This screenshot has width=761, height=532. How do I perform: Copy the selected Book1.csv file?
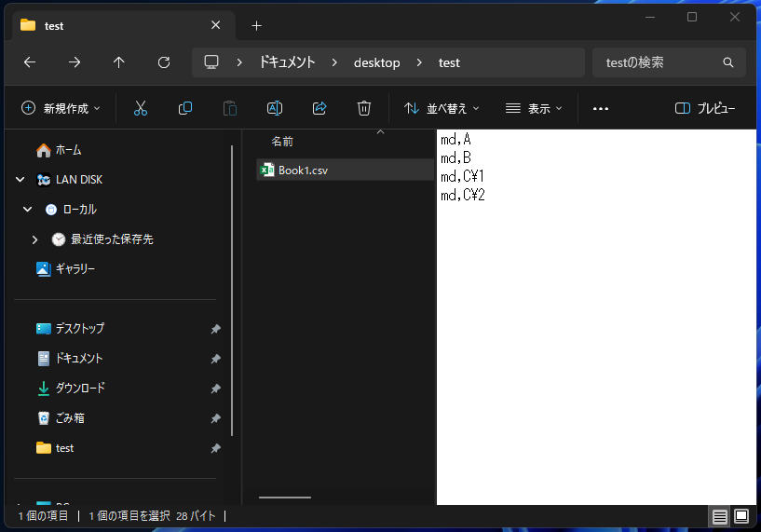pyautogui.click(x=185, y=108)
